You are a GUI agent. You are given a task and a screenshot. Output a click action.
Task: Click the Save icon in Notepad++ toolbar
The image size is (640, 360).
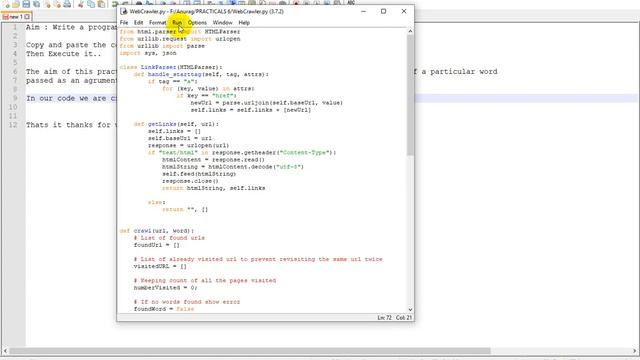tap(26, 4)
